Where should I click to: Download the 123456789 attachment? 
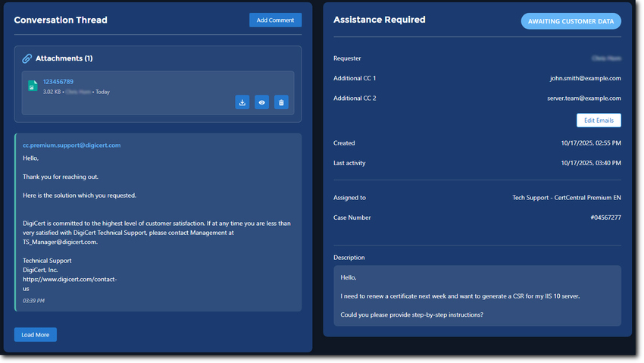click(x=242, y=102)
